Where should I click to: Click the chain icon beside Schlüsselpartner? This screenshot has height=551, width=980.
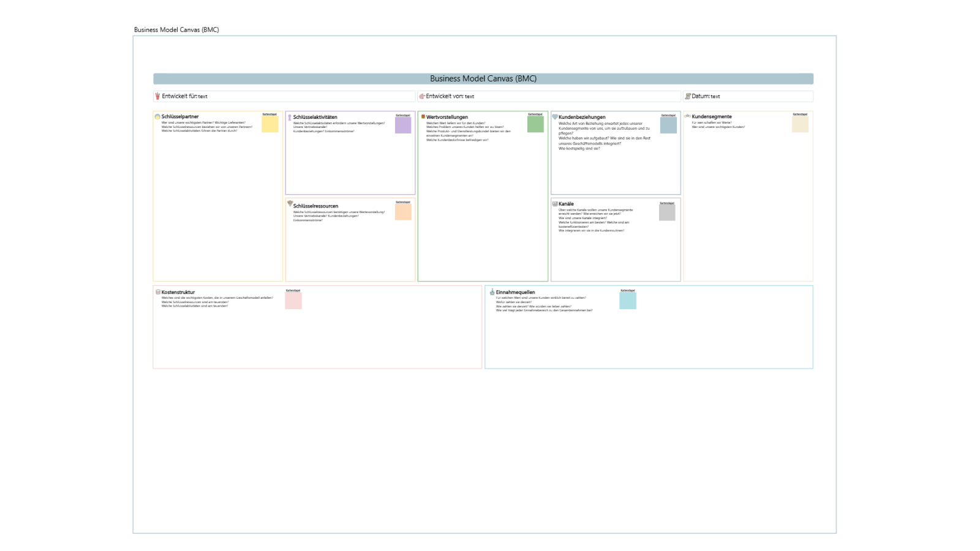(x=158, y=115)
